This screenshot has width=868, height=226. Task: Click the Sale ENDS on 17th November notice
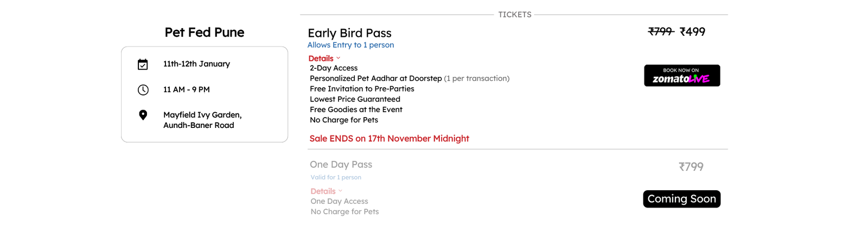(x=389, y=138)
